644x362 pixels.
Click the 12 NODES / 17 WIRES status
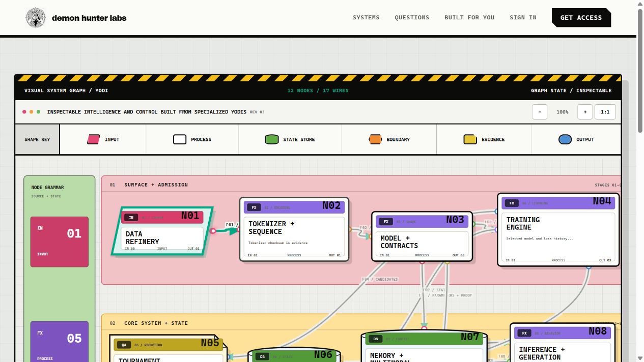tap(318, 90)
